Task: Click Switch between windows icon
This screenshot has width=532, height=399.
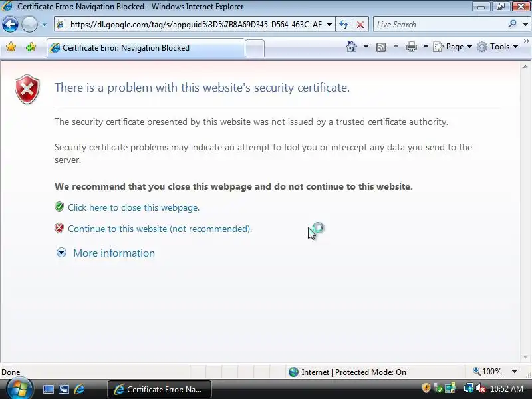Action: point(64,389)
